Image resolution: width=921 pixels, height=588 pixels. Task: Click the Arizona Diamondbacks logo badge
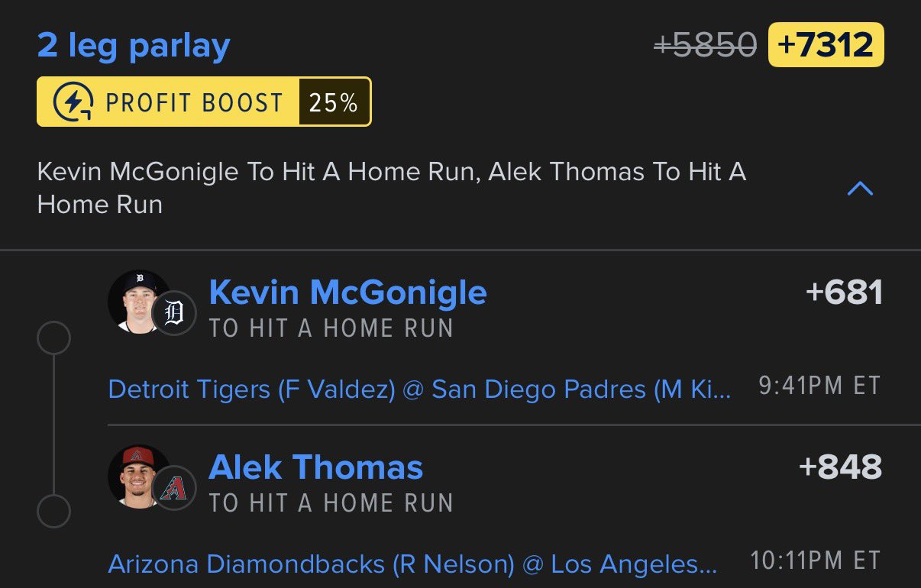pos(174,487)
